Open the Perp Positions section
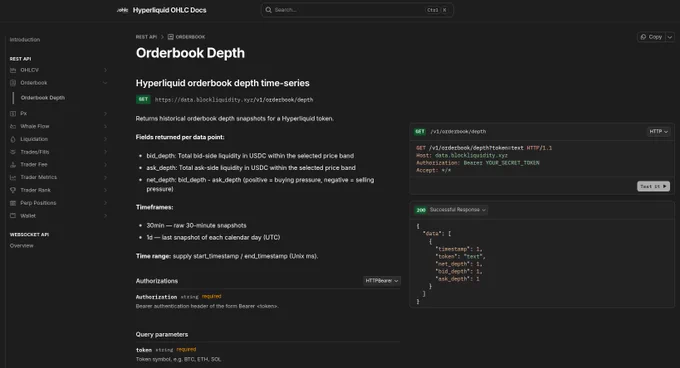680x368 pixels. coord(38,203)
